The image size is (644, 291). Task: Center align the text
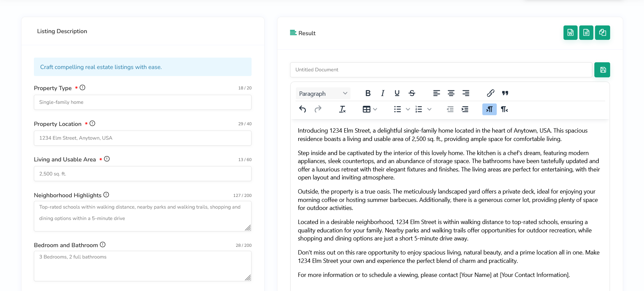tap(451, 93)
